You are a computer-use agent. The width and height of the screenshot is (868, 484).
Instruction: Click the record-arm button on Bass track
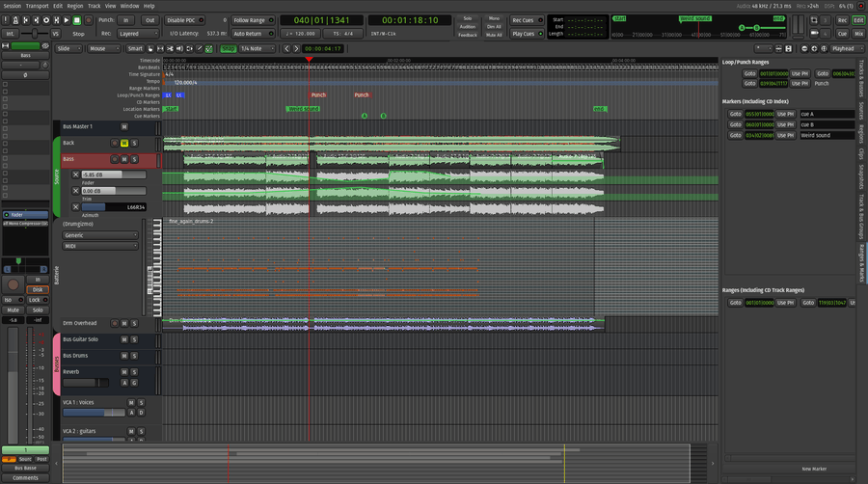click(113, 159)
